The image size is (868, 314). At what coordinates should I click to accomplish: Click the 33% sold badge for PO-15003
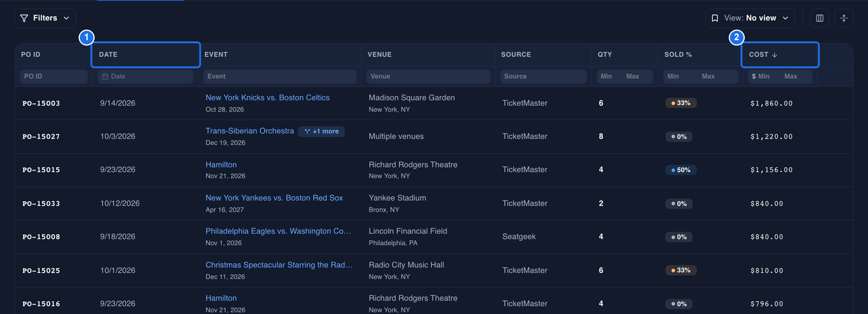click(x=681, y=103)
